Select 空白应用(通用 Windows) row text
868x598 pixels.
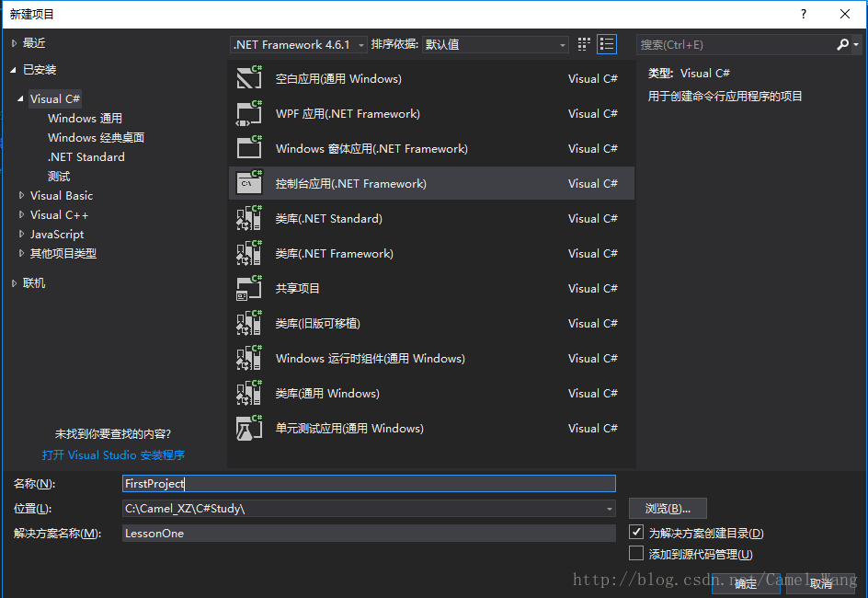[x=338, y=78]
